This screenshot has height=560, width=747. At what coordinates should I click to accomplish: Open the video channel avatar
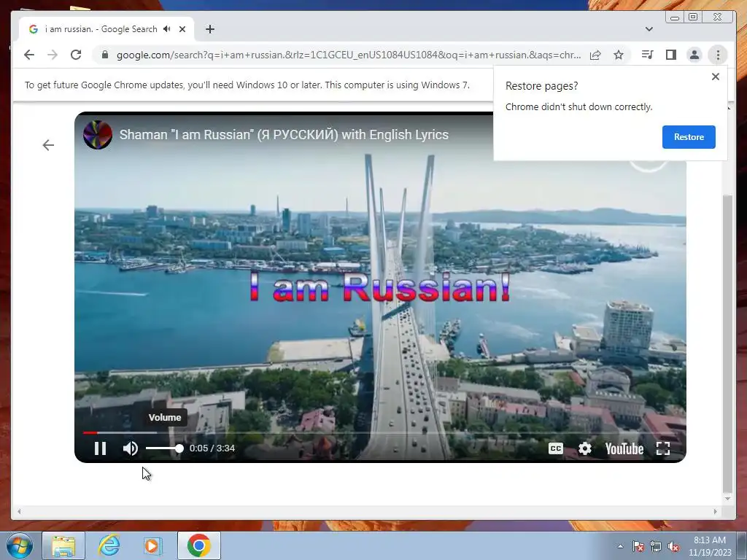point(98,135)
